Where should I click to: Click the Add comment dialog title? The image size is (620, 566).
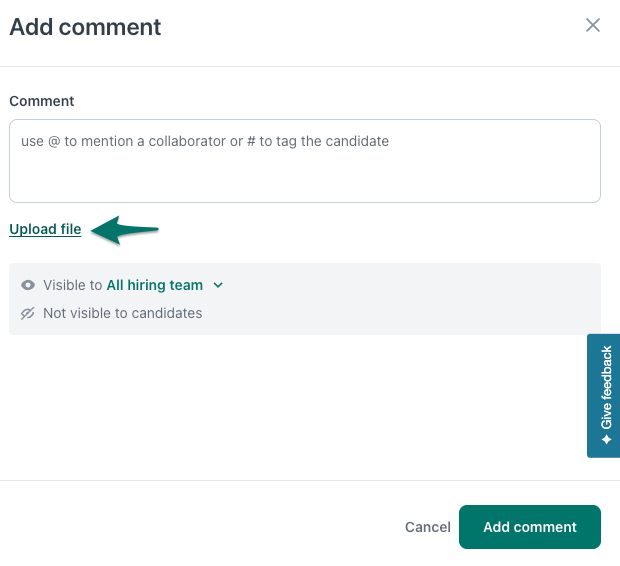(x=85, y=27)
